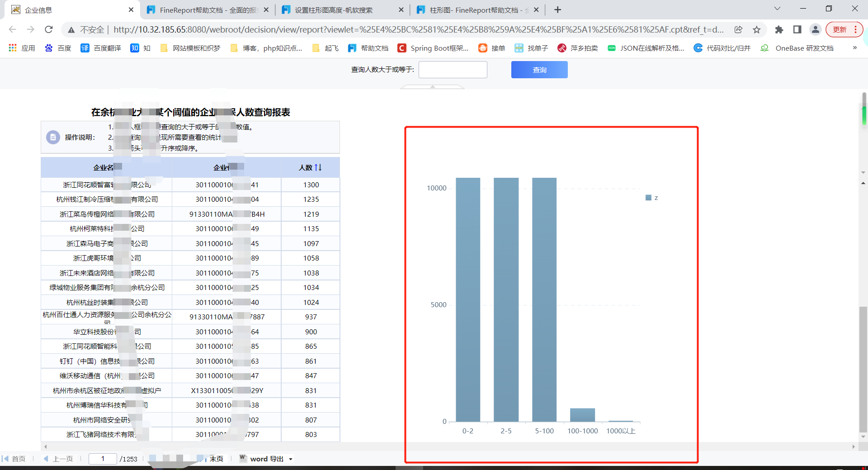Screen dimensions: 868x470
Task: Switch to 柱形图- FineReport帮助文档 tab
Action: [x=475, y=10]
